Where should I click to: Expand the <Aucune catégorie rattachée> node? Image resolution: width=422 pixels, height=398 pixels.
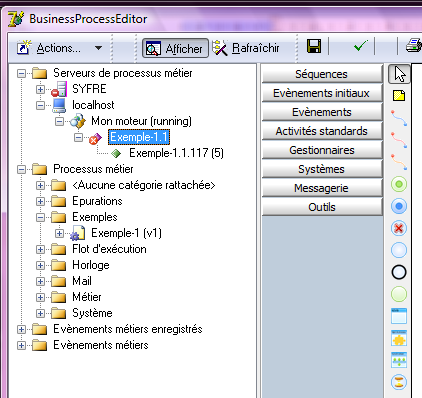click(40, 185)
